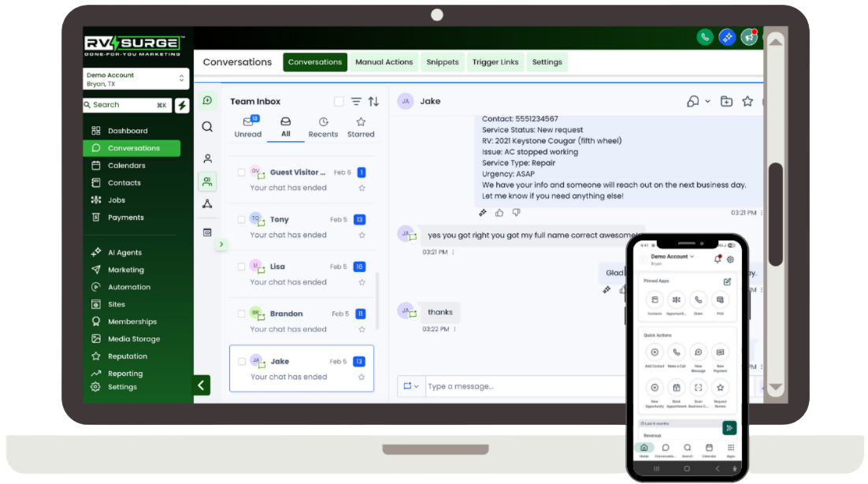Open Memberships in the sidebar
Screen dimensions: 868x484
[x=132, y=321]
